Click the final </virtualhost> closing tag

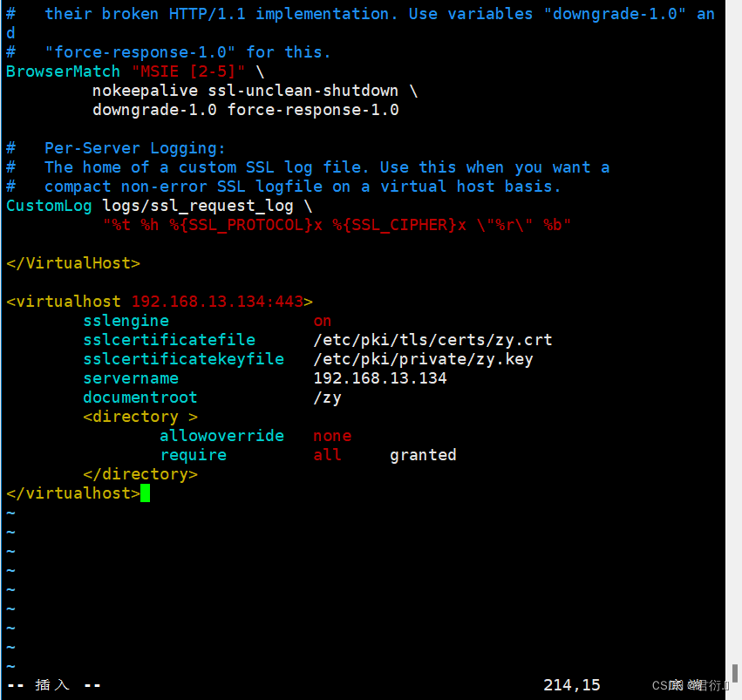tap(73, 493)
